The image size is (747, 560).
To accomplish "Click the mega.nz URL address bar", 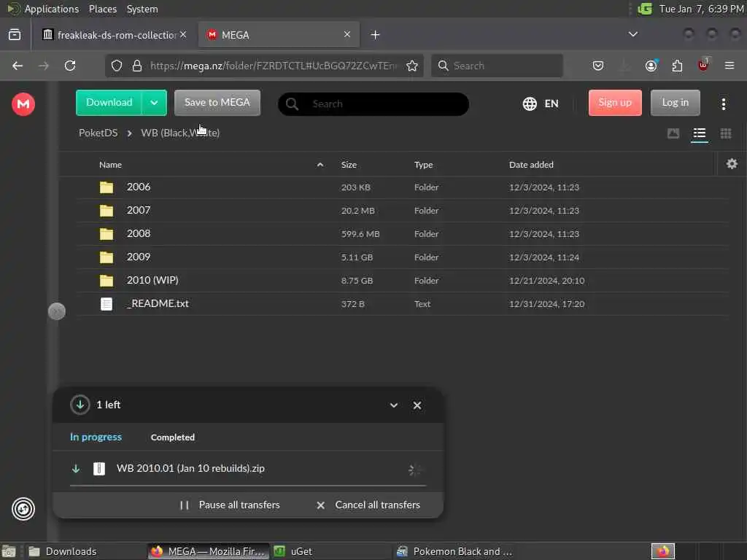I will (x=274, y=66).
